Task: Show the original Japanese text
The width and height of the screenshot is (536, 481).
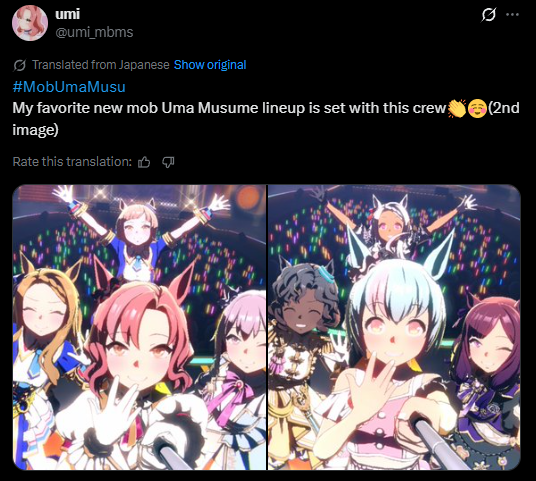Action: [x=210, y=65]
